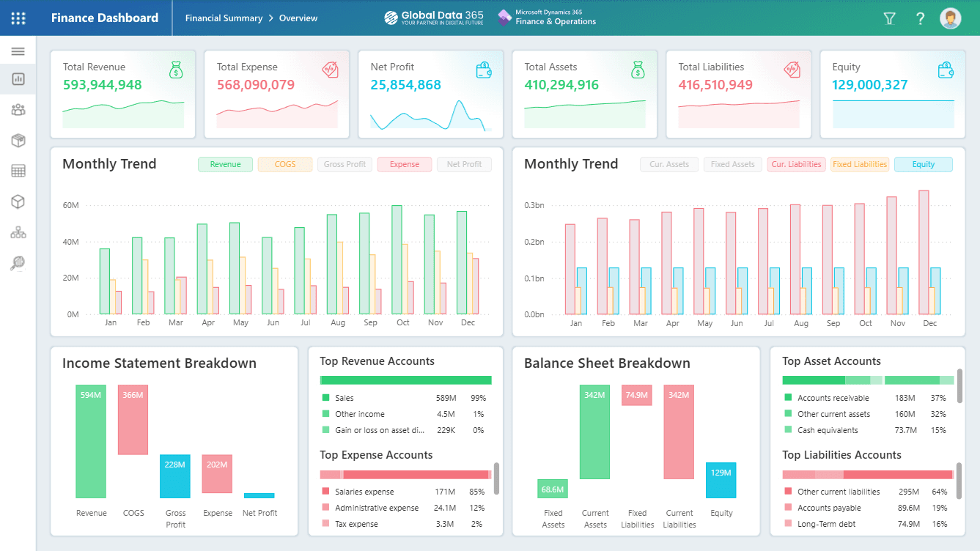Click the 594M Revenue waterfall bar
This screenshot has width=980, height=551.
(91, 442)
